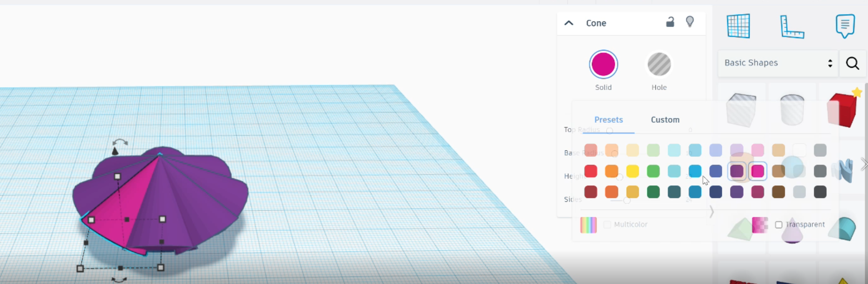Pick the dark navy blue swatch
Screen dimensions: 868x284
(716, 192)
